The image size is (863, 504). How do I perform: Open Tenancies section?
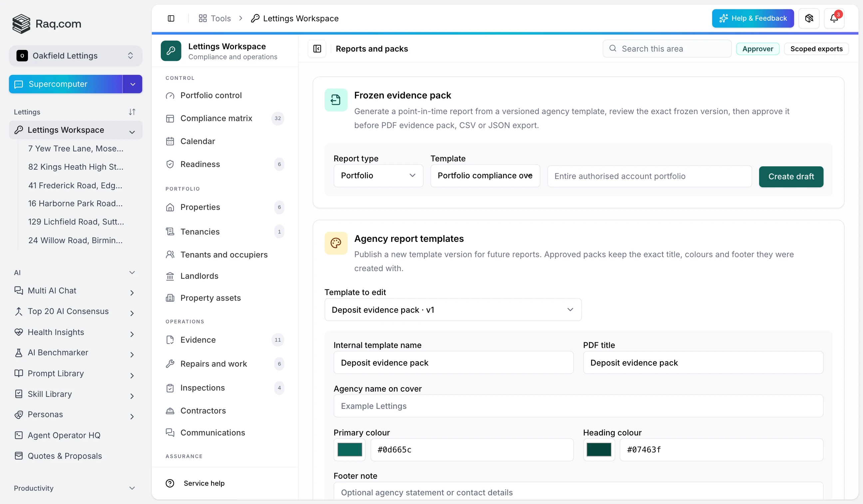point(225,232)
